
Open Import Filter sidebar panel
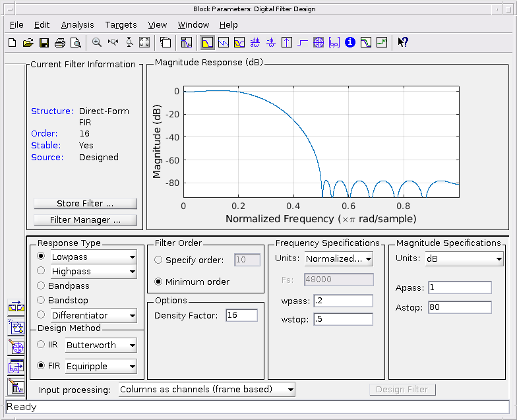pyautogui.click(x=16, y=367)
